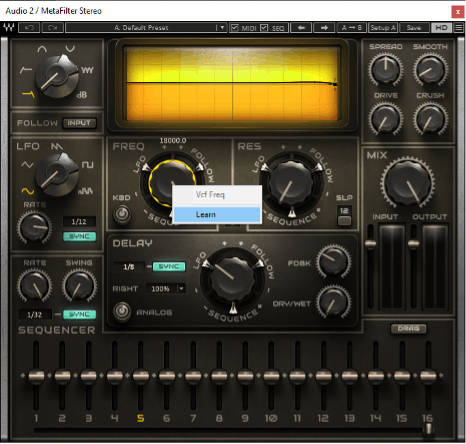Click sequencer step 10 fader

coord(271,375)
